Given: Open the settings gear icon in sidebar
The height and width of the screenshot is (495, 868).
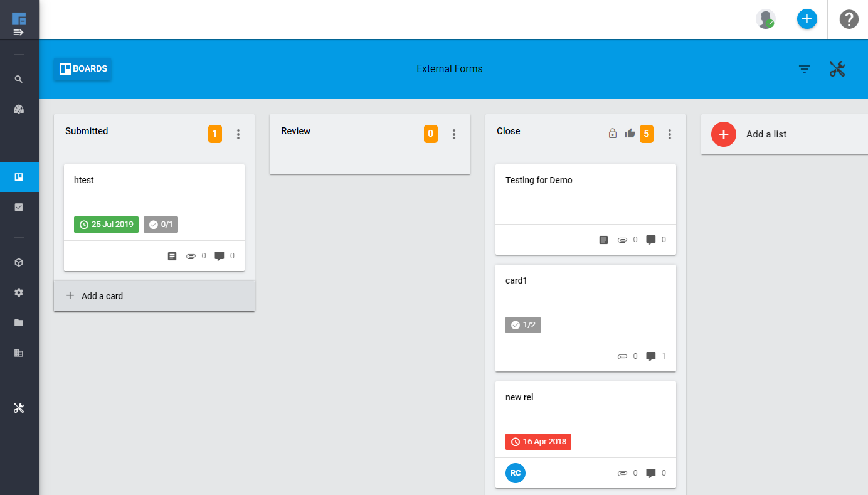Looking at the screenshot, I should 19,292.
